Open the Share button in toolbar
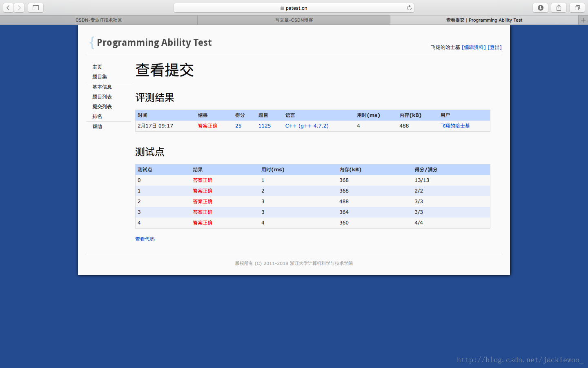 [559, 8]
